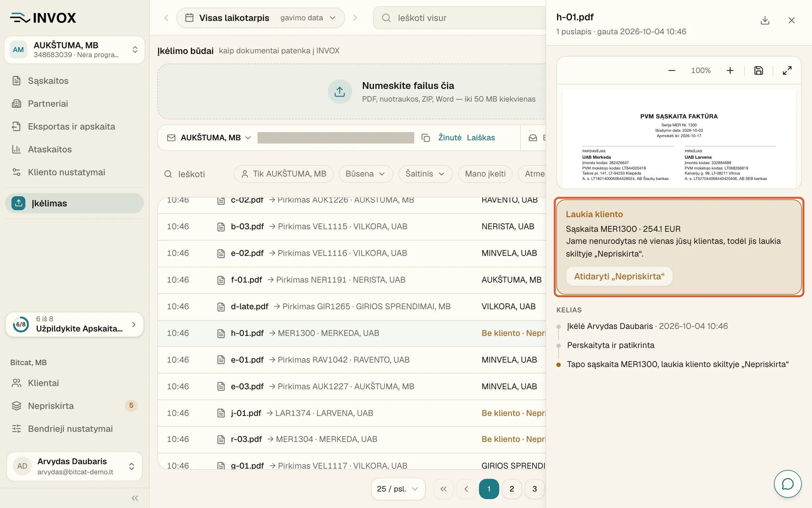Open Ataskaitos section
Screen dimensions: 812x508
coord(75,149)
